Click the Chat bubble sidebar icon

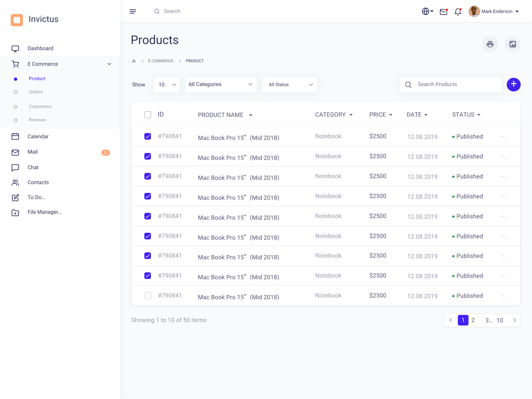tap(15, 168)
